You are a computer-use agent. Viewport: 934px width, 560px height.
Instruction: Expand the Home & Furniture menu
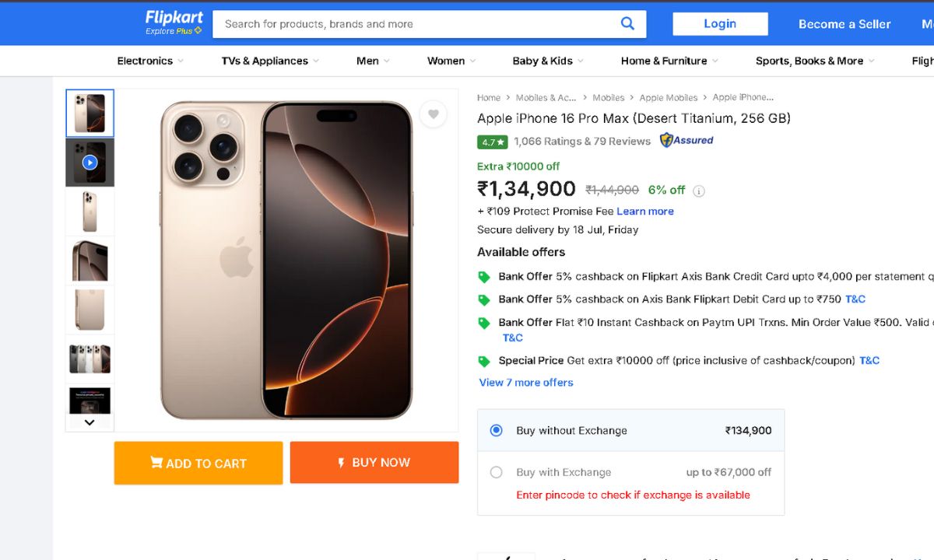pos(669,61)
